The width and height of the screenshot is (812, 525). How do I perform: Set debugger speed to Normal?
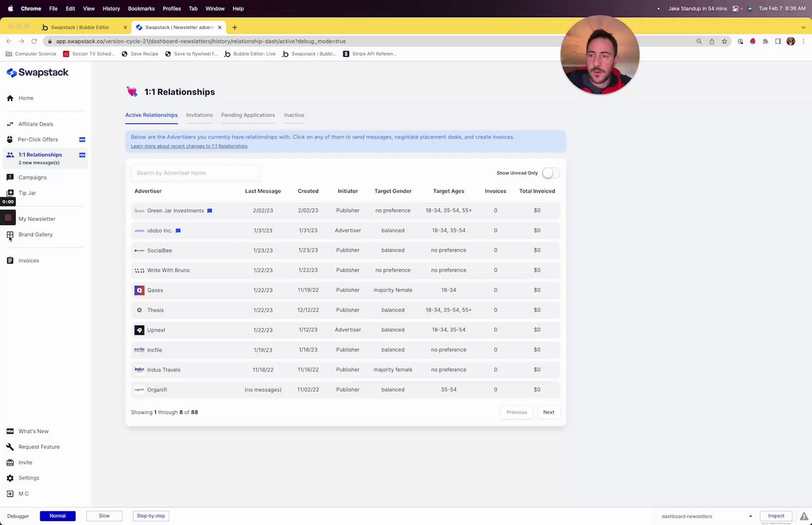pyautogui.click(x=58, y=516)
